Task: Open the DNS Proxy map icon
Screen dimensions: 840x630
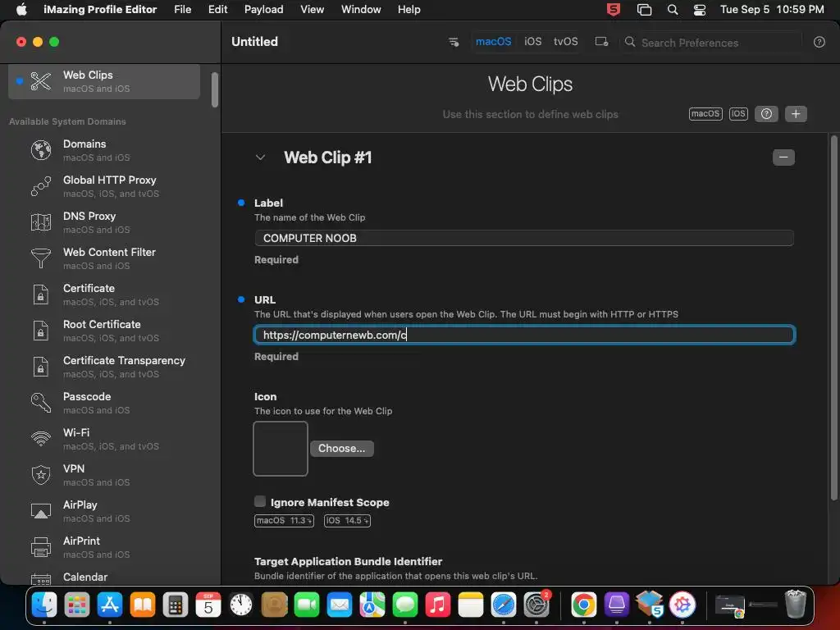Action: pos(41,222)
